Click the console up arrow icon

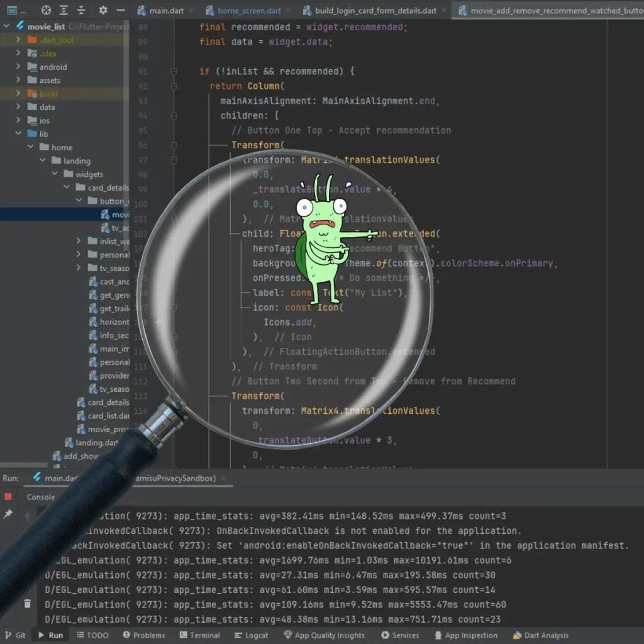coord(27,516)
